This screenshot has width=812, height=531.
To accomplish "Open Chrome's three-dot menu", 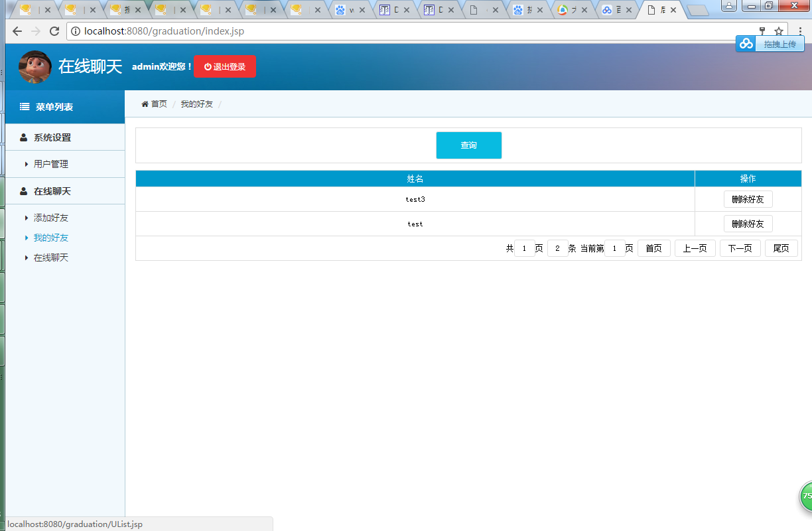I will [x=800, y=31].
